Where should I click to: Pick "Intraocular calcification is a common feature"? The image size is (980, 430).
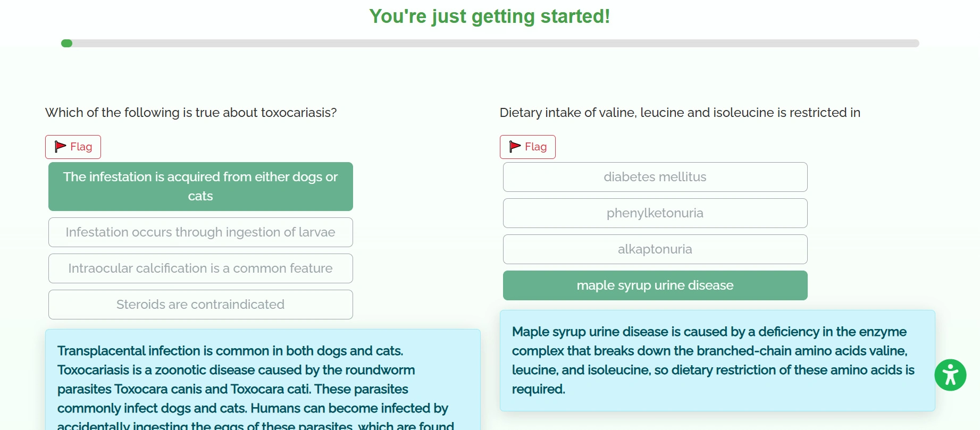200,268
